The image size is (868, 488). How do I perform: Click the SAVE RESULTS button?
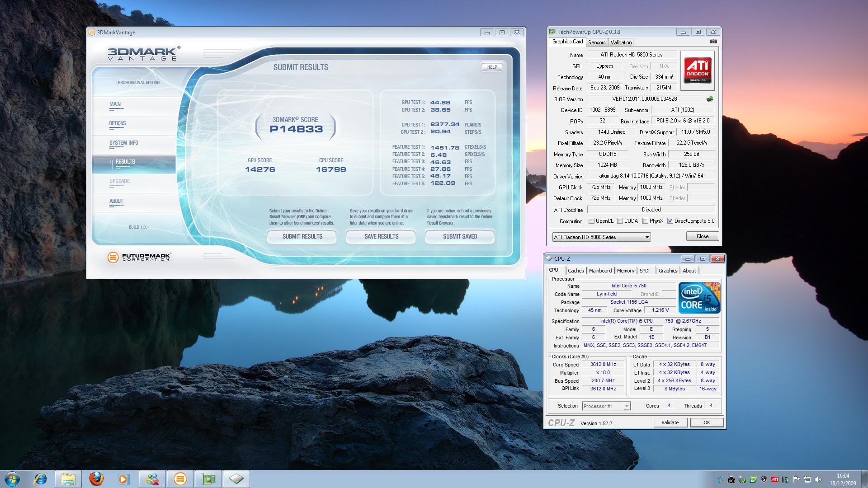point(381,236)
